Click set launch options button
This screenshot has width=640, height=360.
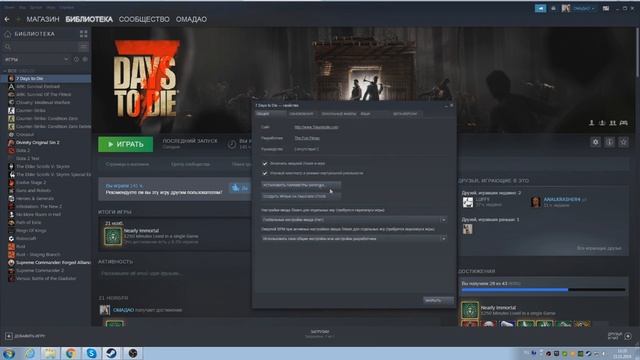301,185
